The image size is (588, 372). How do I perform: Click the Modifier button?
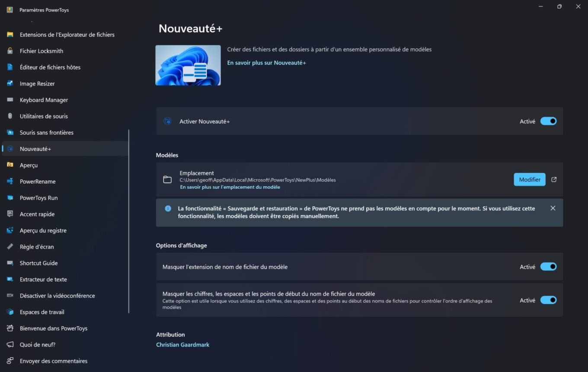point(530,180)
